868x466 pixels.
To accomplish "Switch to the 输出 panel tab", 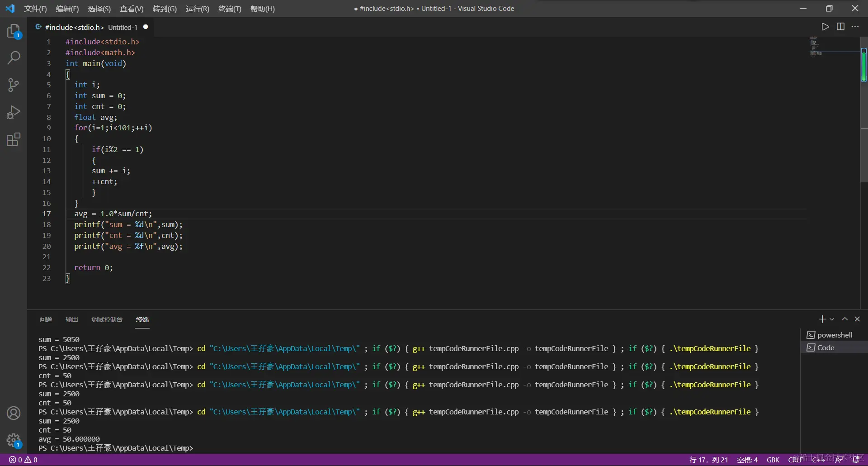I will [71, 319].
